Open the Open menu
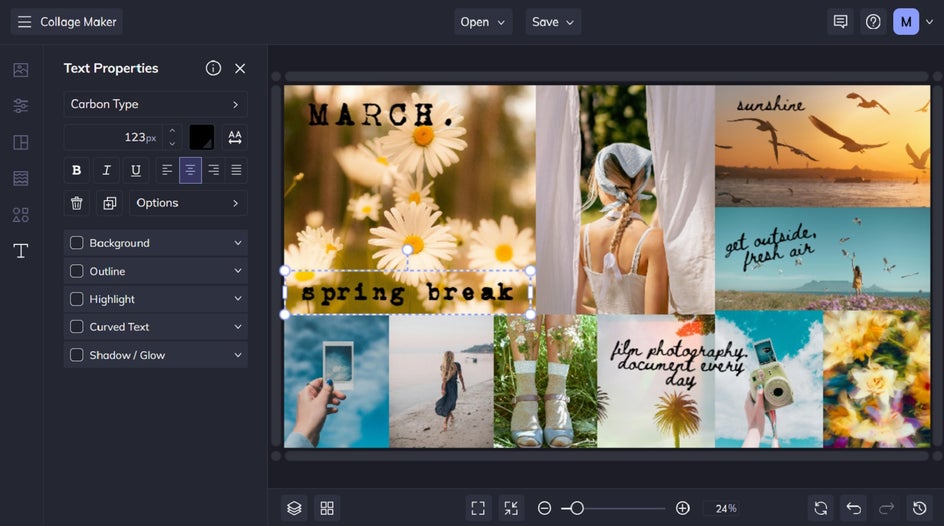Screen dimensions: 944x526 click(483, 22)
